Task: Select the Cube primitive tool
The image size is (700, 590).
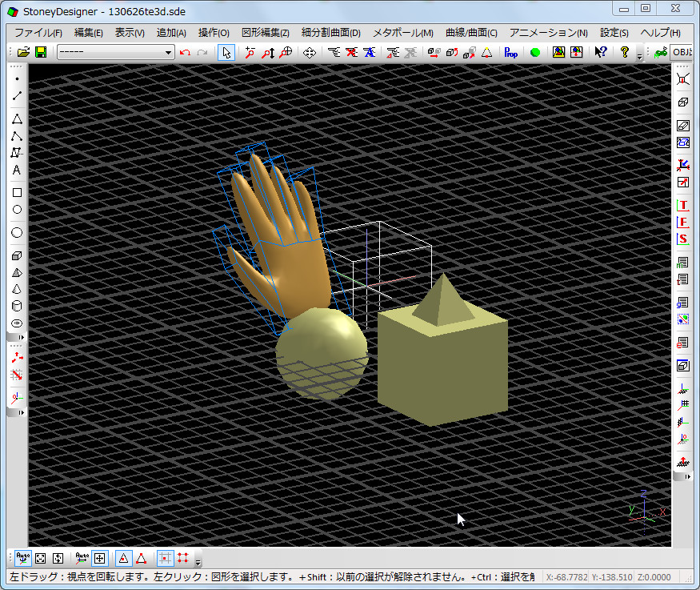Action: click(16, 256)
